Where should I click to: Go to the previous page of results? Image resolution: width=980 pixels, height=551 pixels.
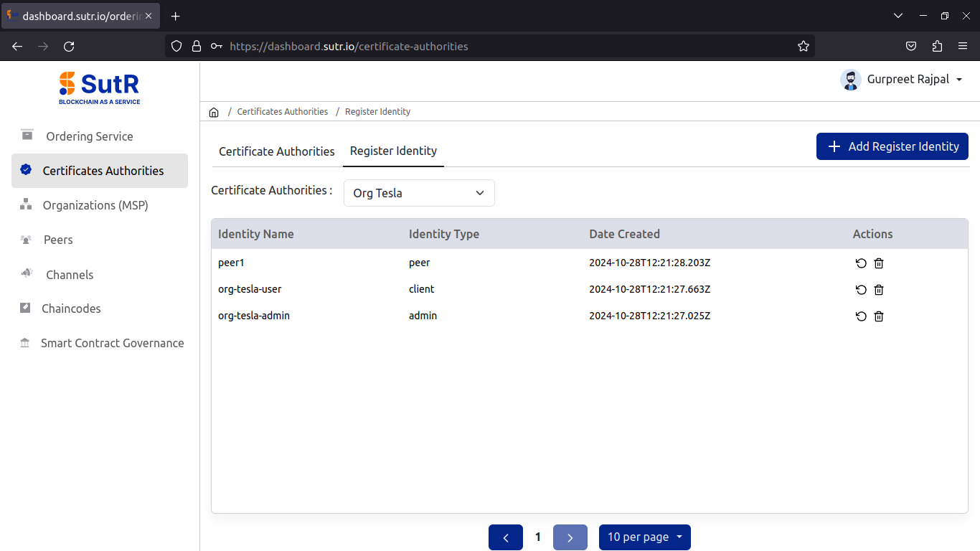[x=506, y=537]
